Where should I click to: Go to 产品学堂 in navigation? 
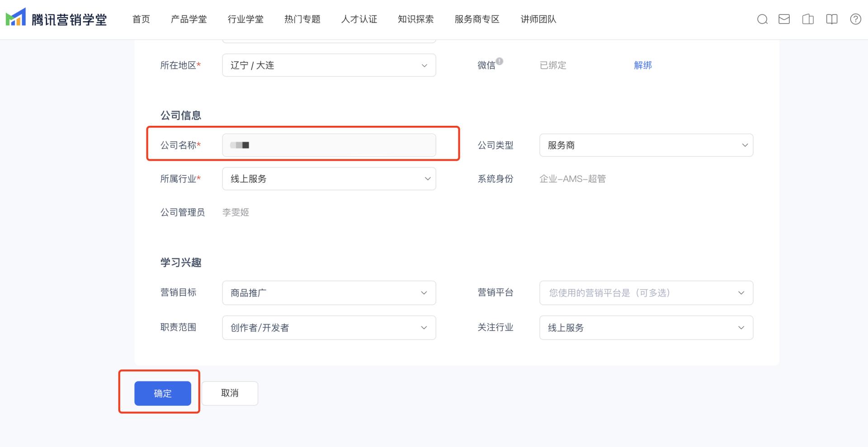pyautogui.click(x=189, y=19)
